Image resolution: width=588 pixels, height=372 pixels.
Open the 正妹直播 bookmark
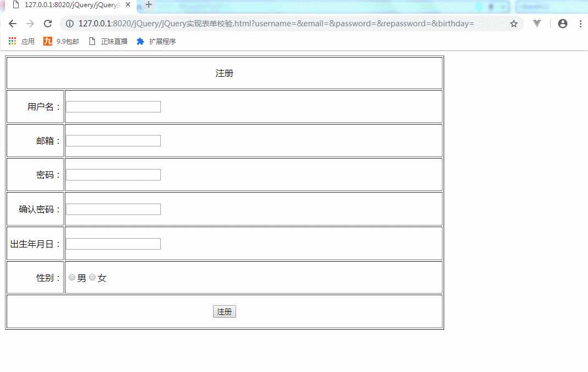108,41
